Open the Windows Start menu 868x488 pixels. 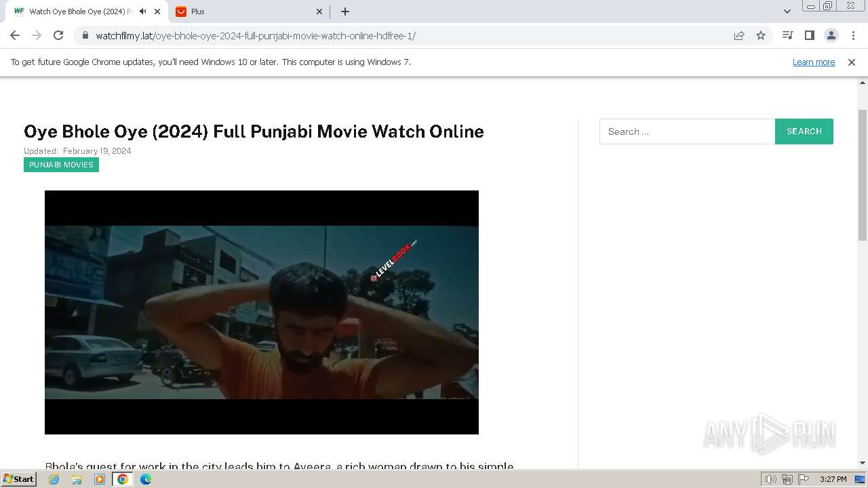(x=19, y=479)
